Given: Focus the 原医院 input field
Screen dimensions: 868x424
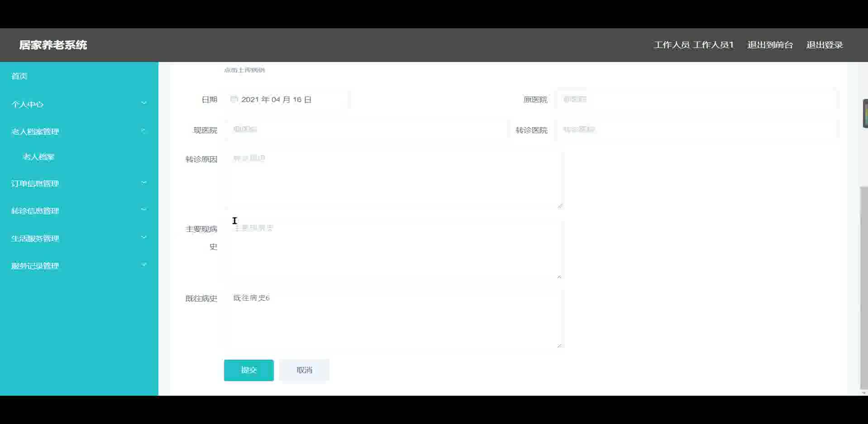Looking at the screenshot, I should (x=696, y=99).
